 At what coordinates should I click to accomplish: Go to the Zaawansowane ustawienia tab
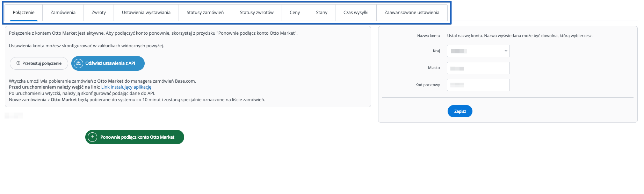coord(412,13)
